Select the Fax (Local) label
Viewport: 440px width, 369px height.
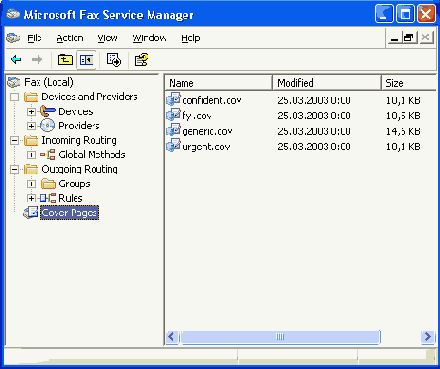coord(49,82)
